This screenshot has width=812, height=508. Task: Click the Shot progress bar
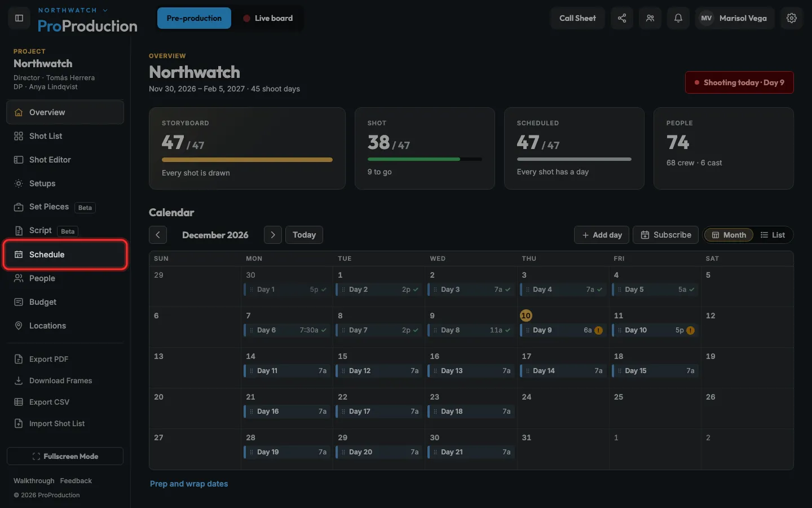point(425,159)
